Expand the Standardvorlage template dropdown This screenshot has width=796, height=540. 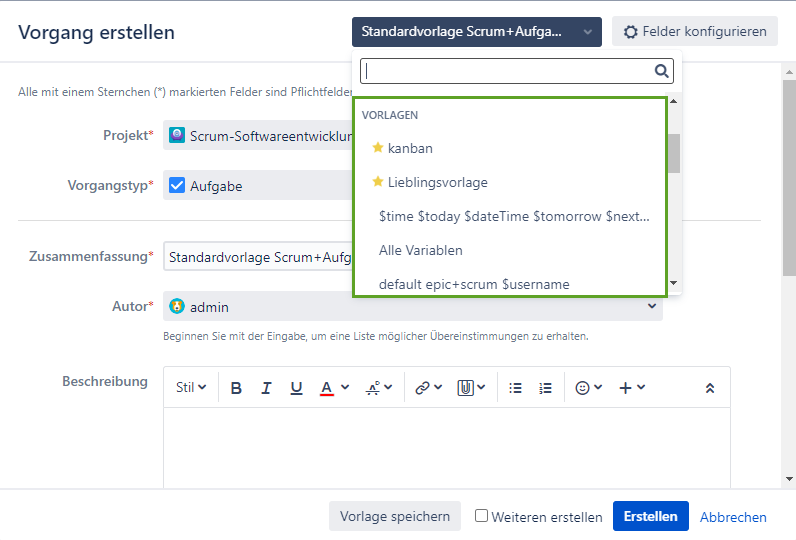pyautogui.click(x=476, y=32)
